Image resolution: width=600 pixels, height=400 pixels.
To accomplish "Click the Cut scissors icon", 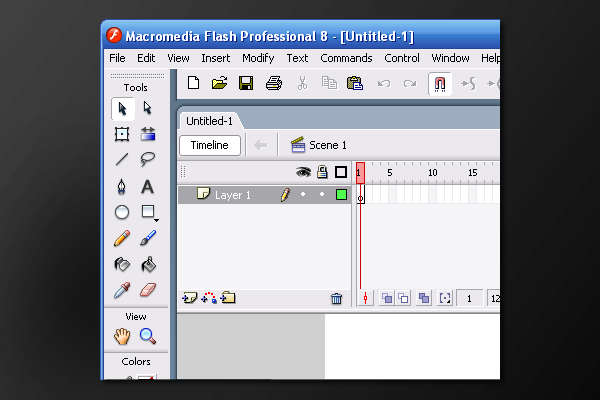I will pyautogui.click(x=302, y=83).
